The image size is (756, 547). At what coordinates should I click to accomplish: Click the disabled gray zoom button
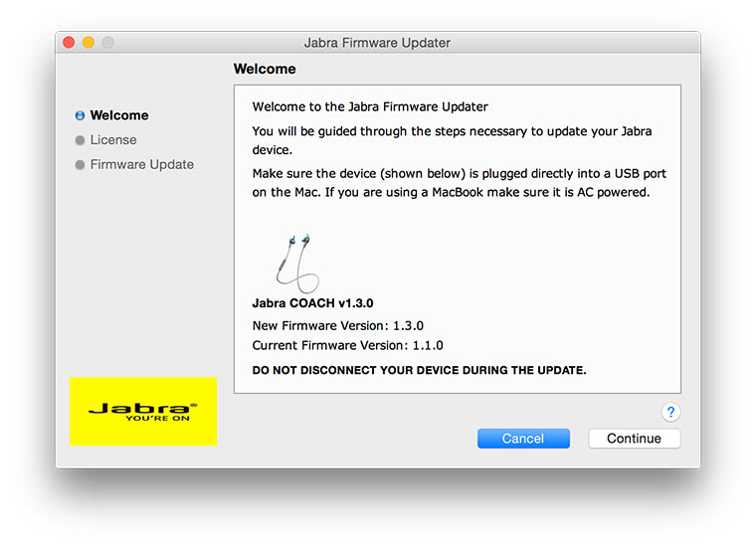(x=108, y=43)
